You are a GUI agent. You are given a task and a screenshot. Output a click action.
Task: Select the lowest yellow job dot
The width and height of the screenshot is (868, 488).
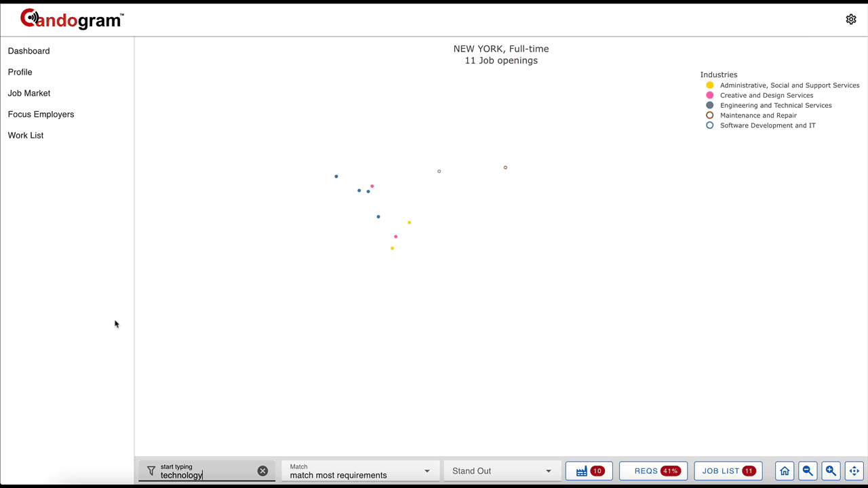[x=392, y=248]
